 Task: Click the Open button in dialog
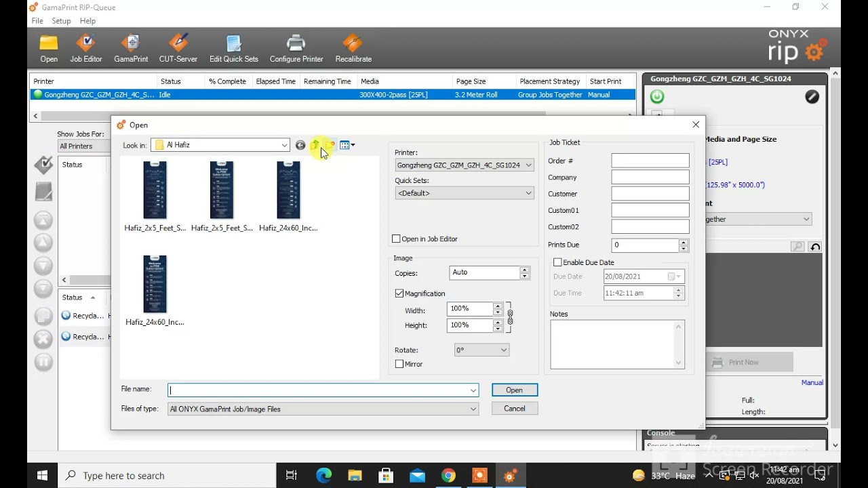click(514, 390)
